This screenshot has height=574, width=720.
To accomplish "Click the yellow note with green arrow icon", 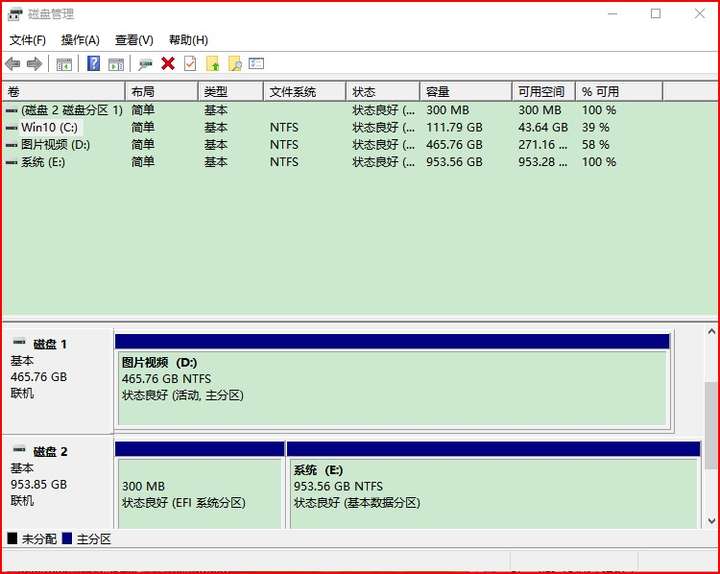I will click(x=213, y=63).
